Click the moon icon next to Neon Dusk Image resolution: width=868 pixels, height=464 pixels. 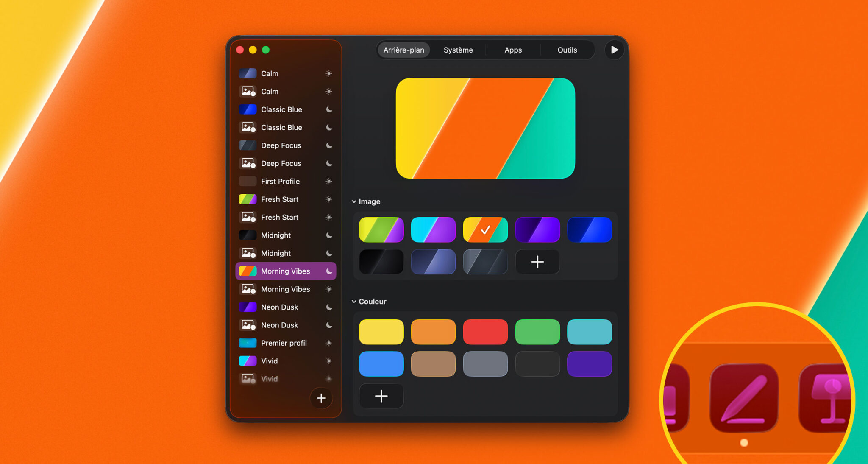(x=329, y=307)
